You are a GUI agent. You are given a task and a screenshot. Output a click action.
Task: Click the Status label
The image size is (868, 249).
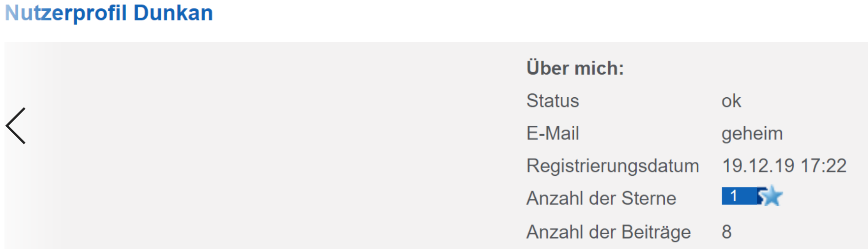553,101
